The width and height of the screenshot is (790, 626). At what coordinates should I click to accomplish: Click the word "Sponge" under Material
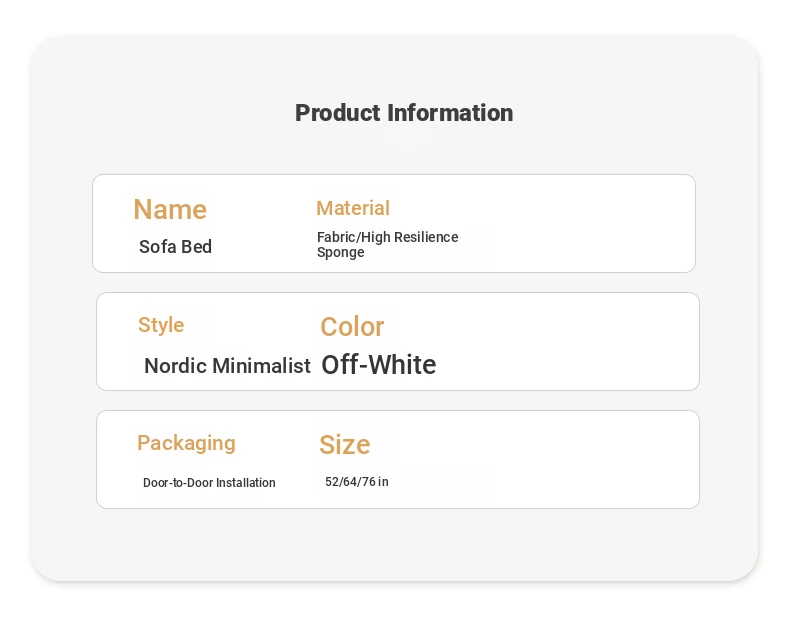[x=341, y=253]
